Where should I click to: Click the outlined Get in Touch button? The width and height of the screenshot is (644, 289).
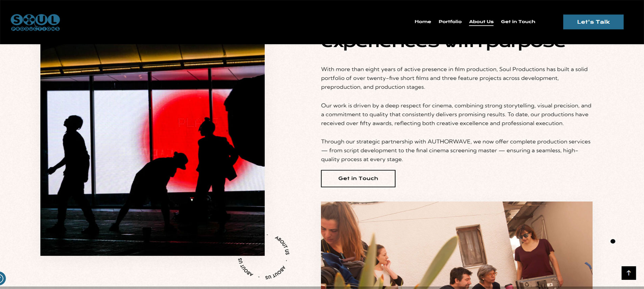click(358, 178)
